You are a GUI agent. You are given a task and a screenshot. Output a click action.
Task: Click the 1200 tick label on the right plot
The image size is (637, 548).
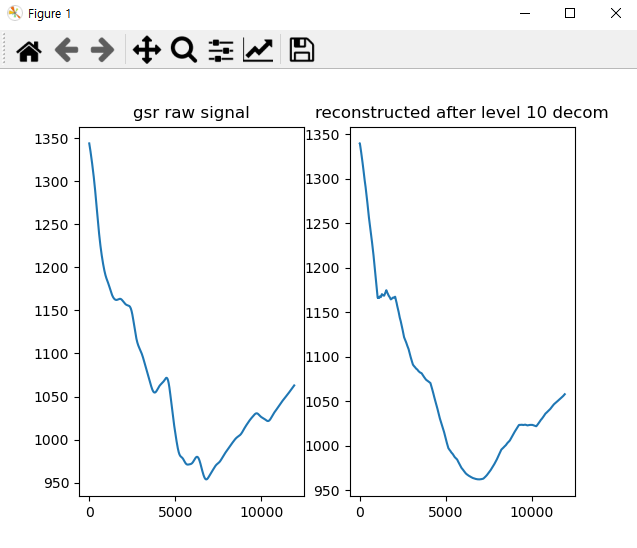(x=322, y=268)
